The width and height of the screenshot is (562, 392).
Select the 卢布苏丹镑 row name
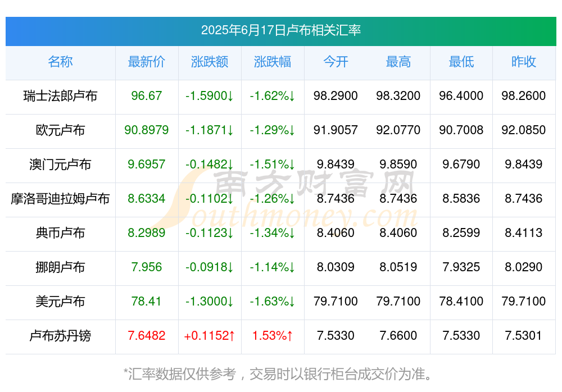(60, 336)
